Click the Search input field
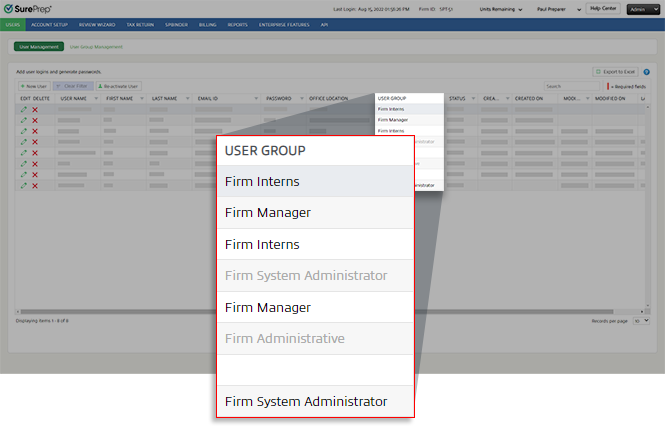The image size is (665, 428). (x=572, y=86)
